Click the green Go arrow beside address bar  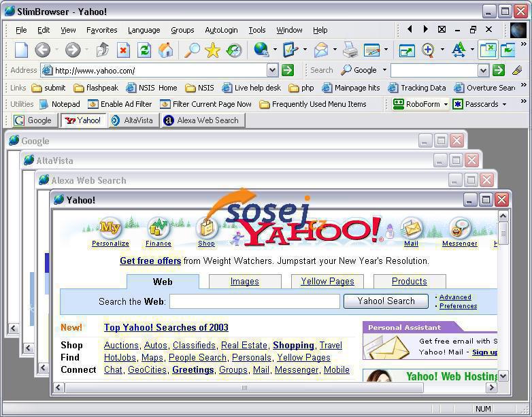287,70
